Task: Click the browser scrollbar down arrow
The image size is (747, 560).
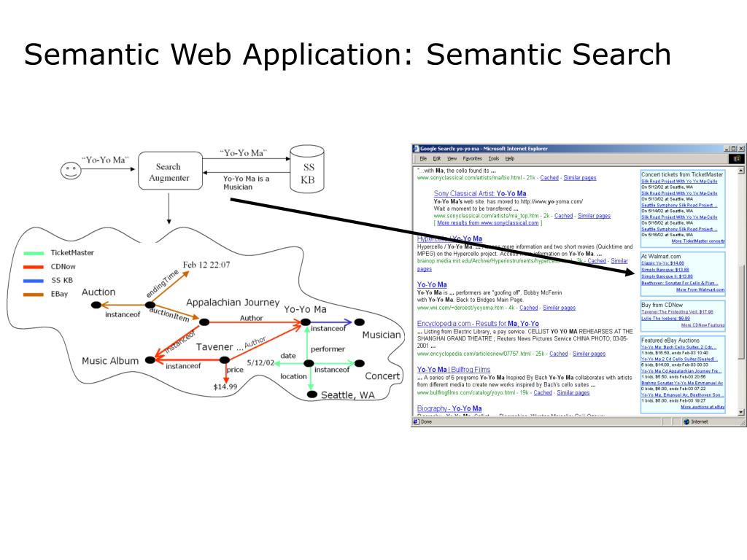Action: tap(741, 413)
